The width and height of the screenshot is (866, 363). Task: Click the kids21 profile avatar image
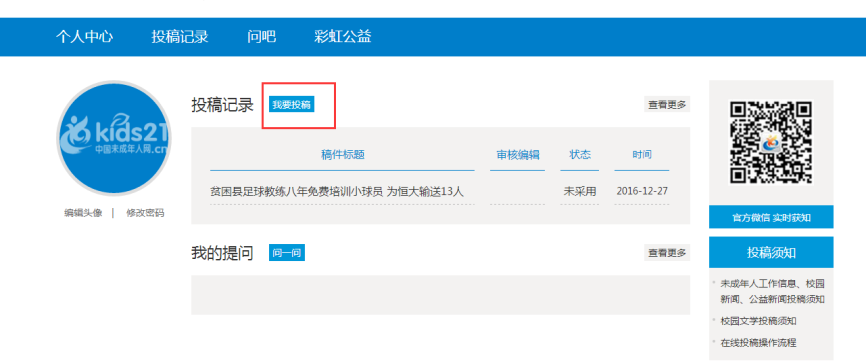114,138
